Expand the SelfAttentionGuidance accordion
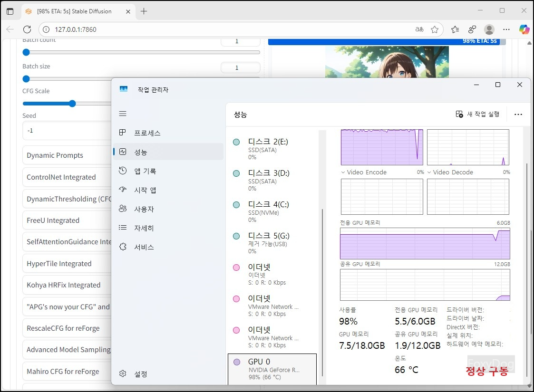The width and height of the screenshot is (534, 392). coord(67,241)
